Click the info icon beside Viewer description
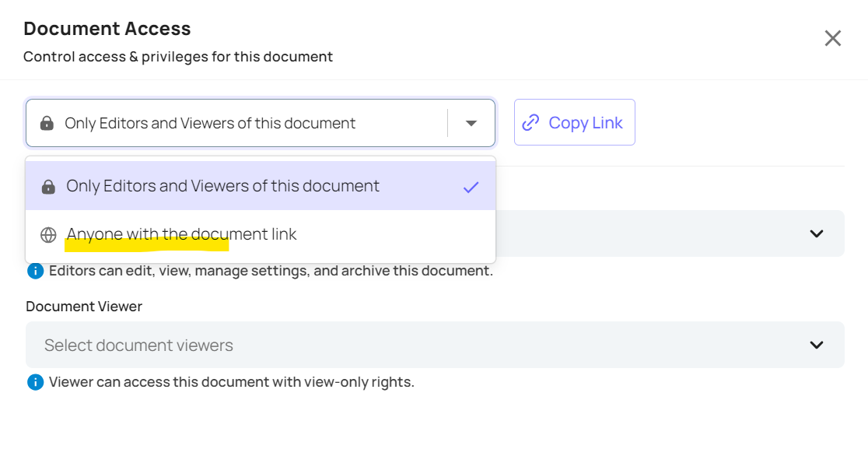This screenshot has width=868, height=449. point(36,382)
